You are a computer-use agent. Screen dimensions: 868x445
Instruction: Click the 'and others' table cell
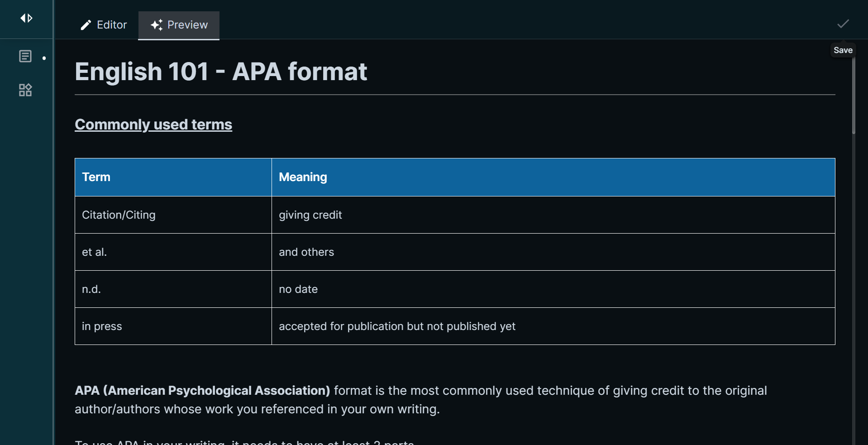click(553, 252)
